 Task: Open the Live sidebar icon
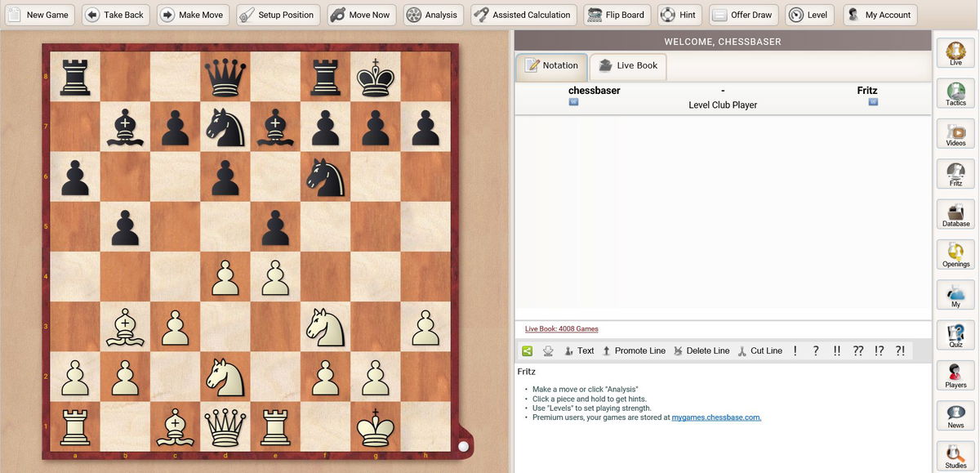[955, 53]
